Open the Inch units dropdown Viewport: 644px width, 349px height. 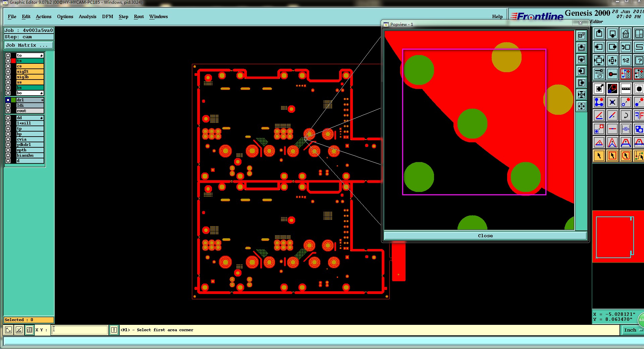tap(633, 330)
